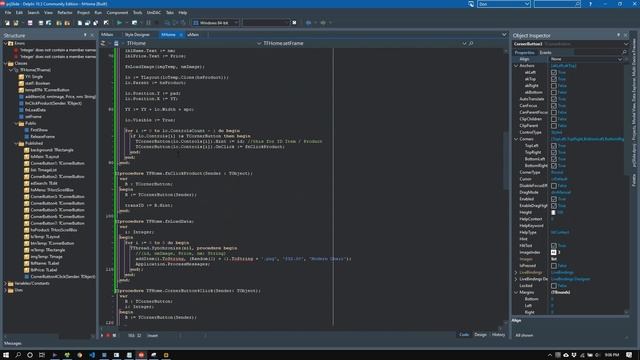The height and width of the screenshot is (360, 640).
Task: Click the find icon in editor header
Action: [471, 43]
